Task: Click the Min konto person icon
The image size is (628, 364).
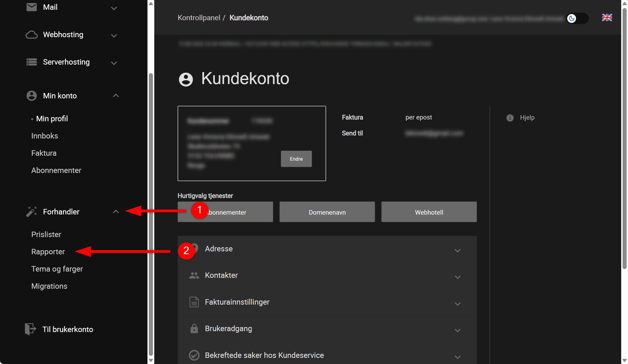Action: 32,96
